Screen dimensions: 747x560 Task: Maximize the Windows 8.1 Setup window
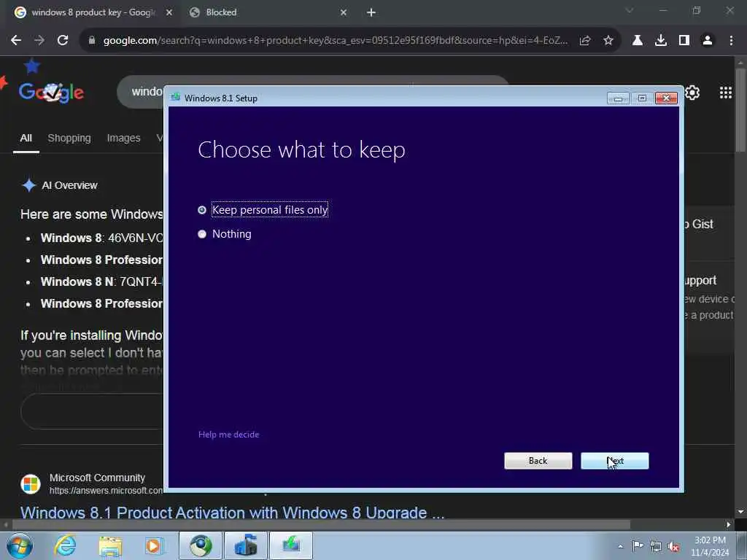642,98
